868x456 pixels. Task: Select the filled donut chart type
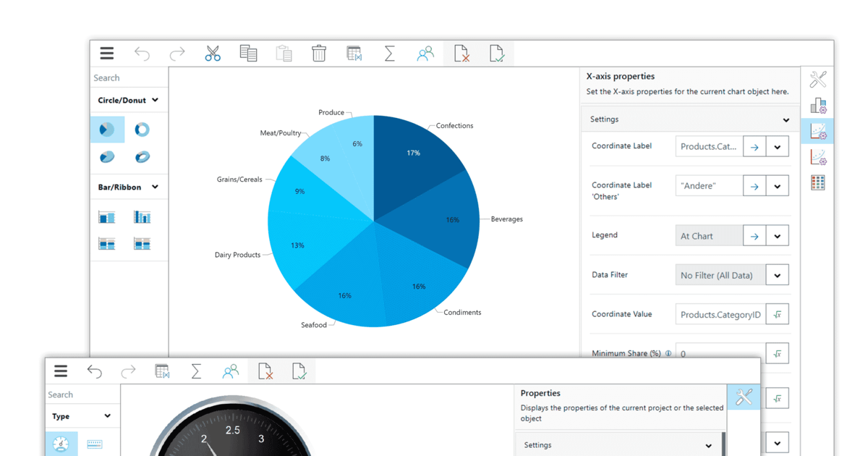tap(107, 129)
